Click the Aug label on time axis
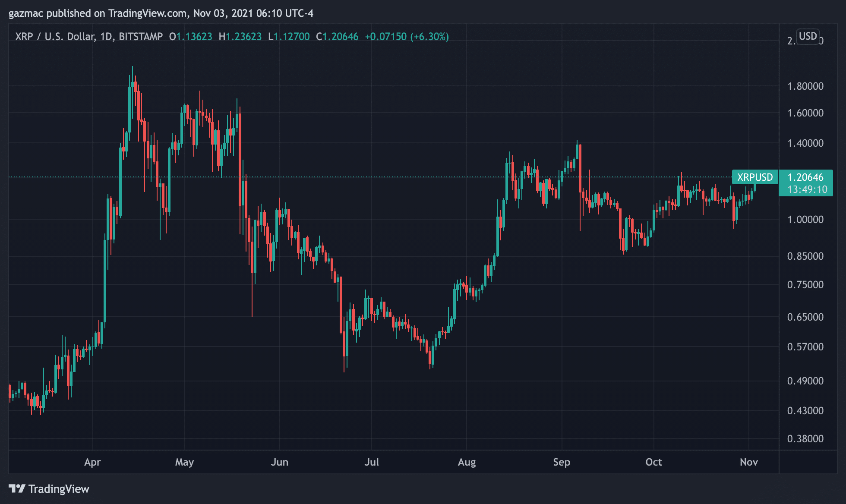This screenshot has width=846, height=504. pos(467,462)
